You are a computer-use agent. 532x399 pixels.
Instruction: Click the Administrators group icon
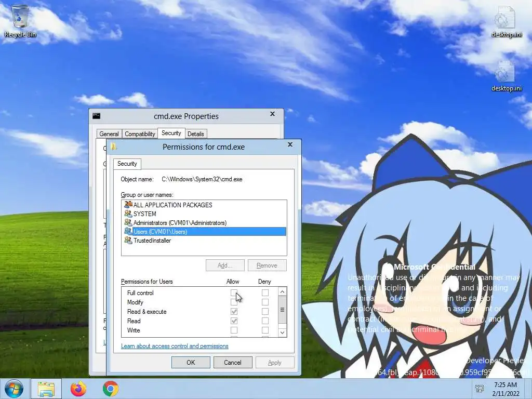tap(128, 222)
